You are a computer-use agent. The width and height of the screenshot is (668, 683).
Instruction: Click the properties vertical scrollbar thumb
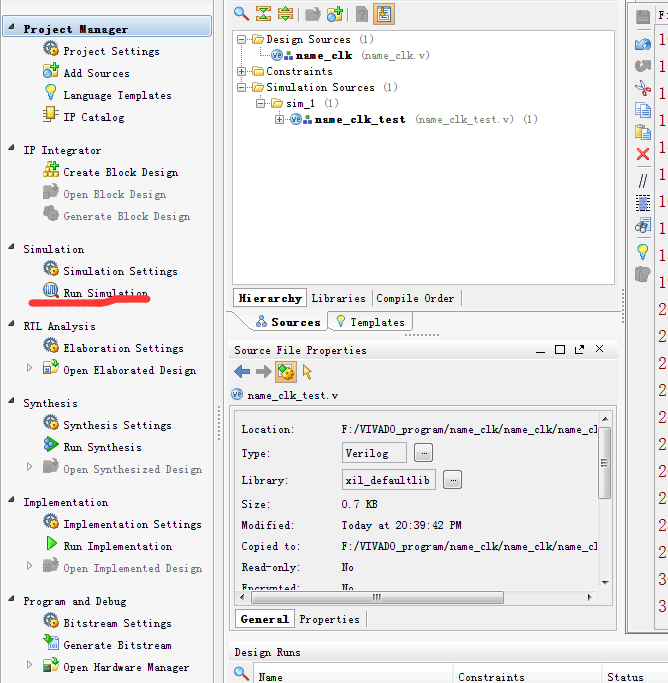[x=605, y=463]
